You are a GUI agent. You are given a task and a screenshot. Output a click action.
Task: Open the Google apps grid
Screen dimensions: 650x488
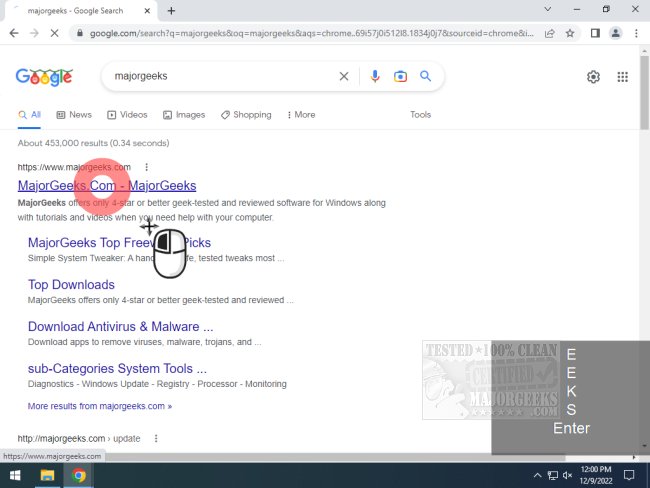coord(622,77)
